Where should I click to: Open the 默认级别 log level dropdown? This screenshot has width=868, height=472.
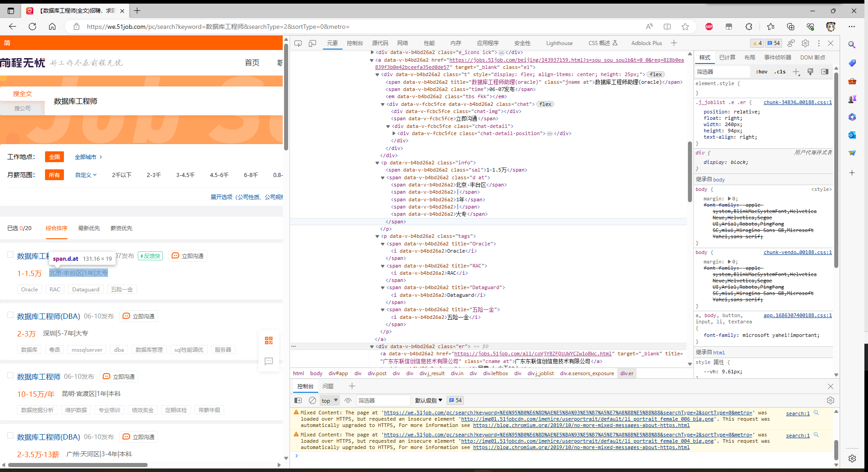click(429, 400)
